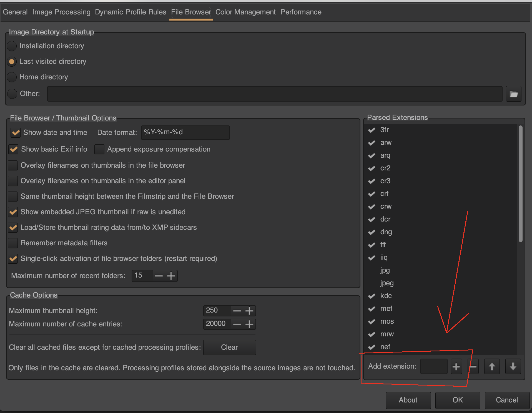
Task: Click the folder browse icon next to Other
Action: click(513, 94)
